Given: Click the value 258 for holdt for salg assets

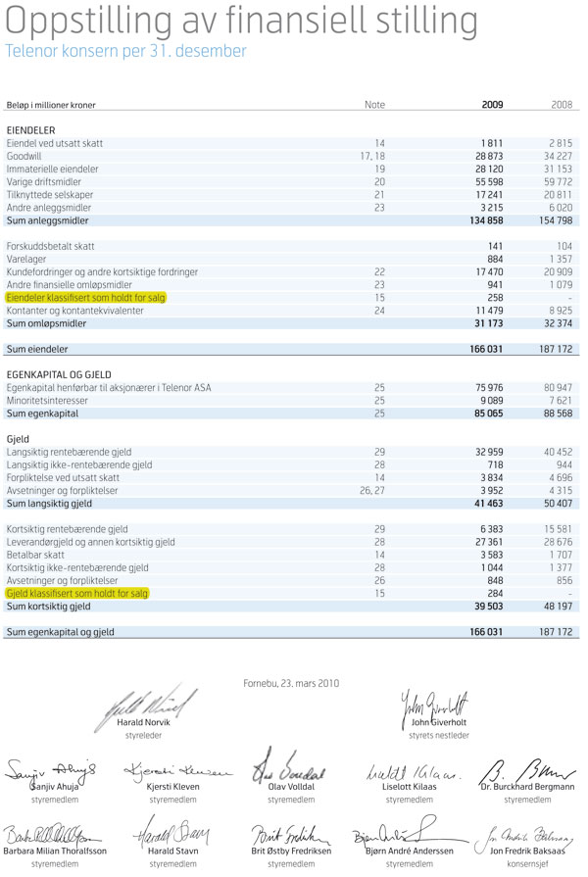Looking at the screenshot, I should point(495,298).
